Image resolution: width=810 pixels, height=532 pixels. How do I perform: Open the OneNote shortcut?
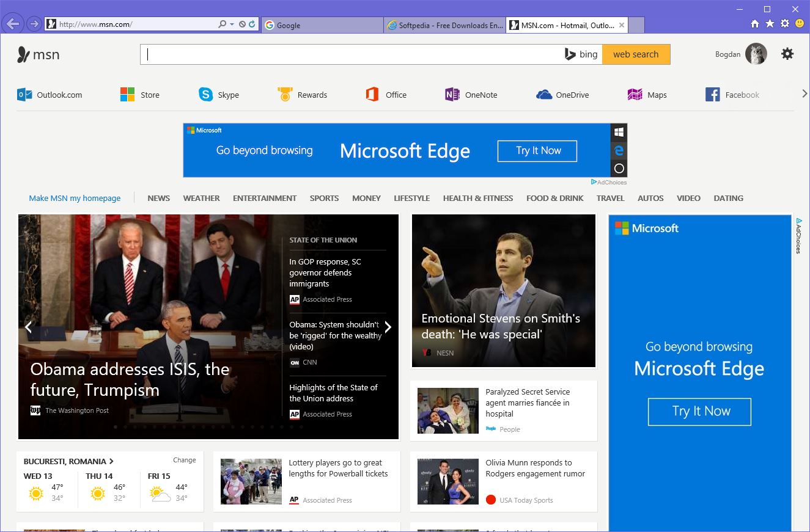pos(471,95)
